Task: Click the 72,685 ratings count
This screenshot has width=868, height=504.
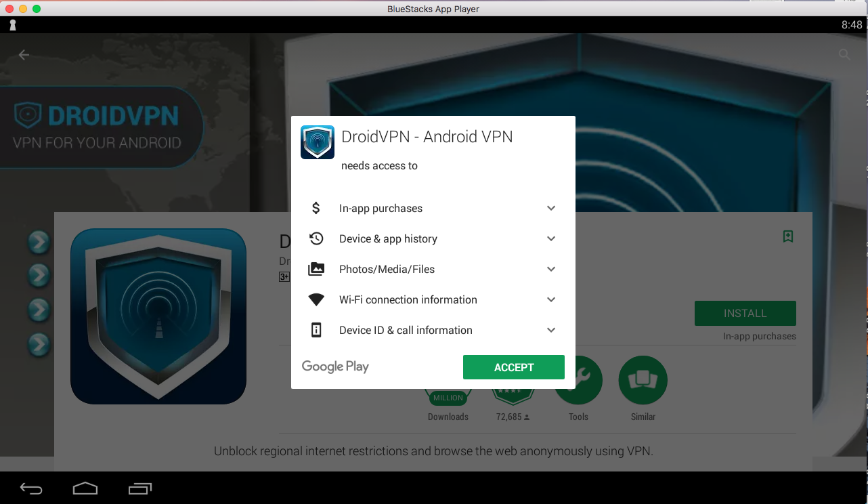Action: point(513,417)
